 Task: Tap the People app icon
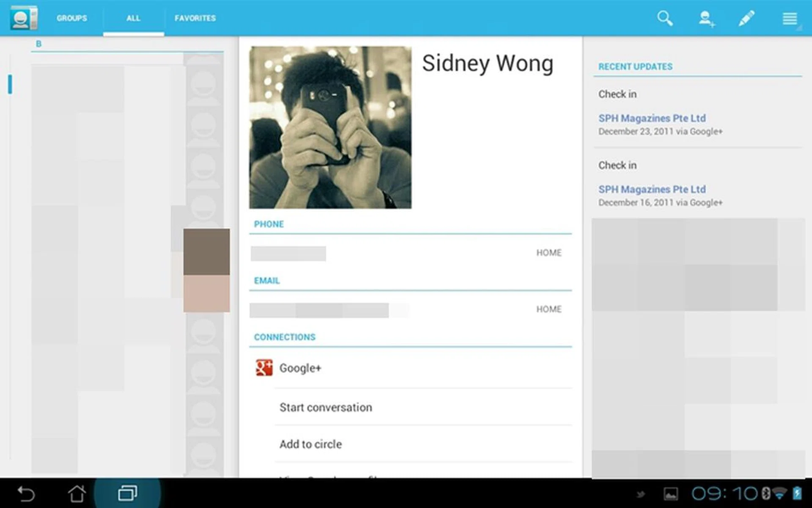pyautogui.click(x=24, y=18)
